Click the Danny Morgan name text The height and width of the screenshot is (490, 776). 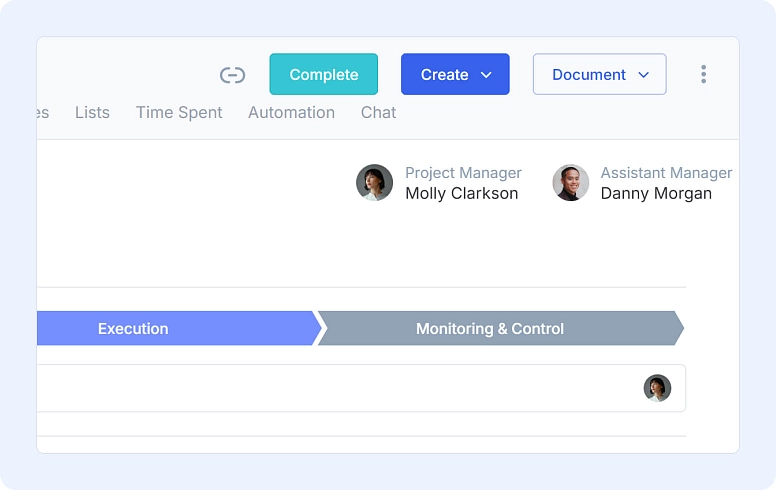click(656, 193)
